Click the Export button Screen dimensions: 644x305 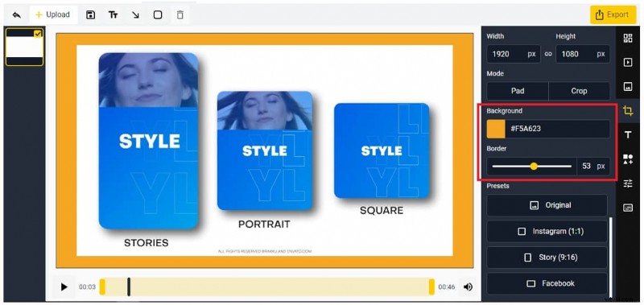[613, 14]
